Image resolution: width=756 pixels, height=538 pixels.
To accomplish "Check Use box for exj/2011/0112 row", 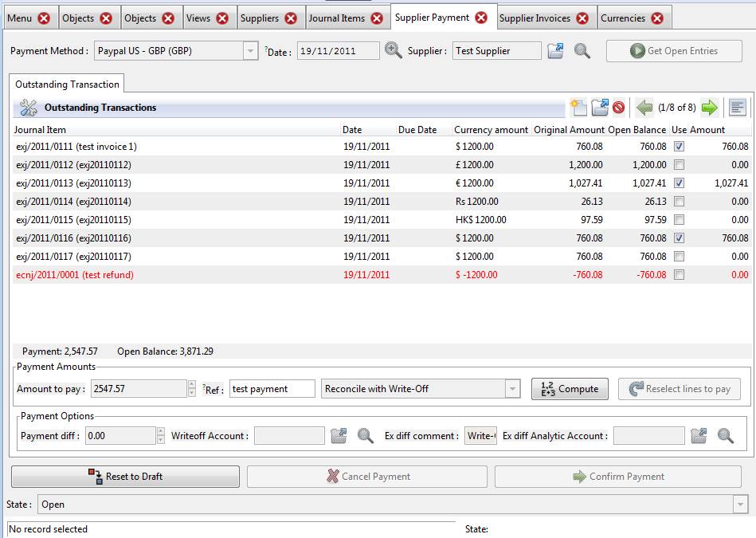I will 679,165.
